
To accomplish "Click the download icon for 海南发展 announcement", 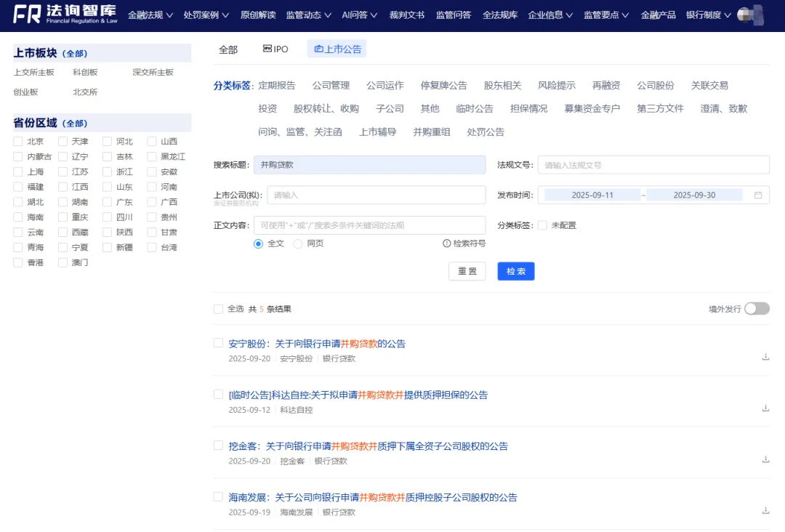I will 765,512.
